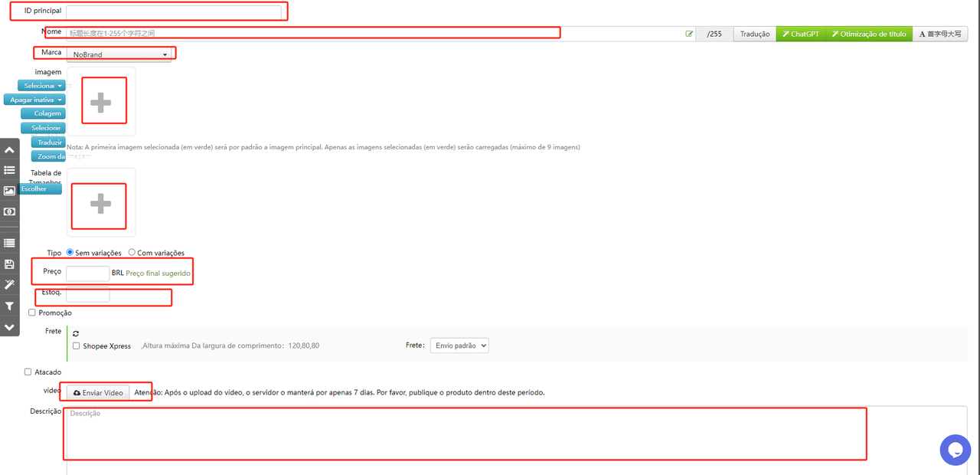This screenshot has width=980, height=475.
Task: Select the 'Com variações' radio option
Action: (x=132, y=252)
